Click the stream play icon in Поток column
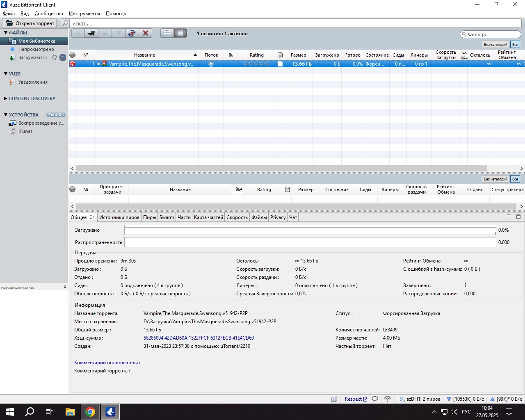Screen dimensions: 525x420 tap(211, 64)
